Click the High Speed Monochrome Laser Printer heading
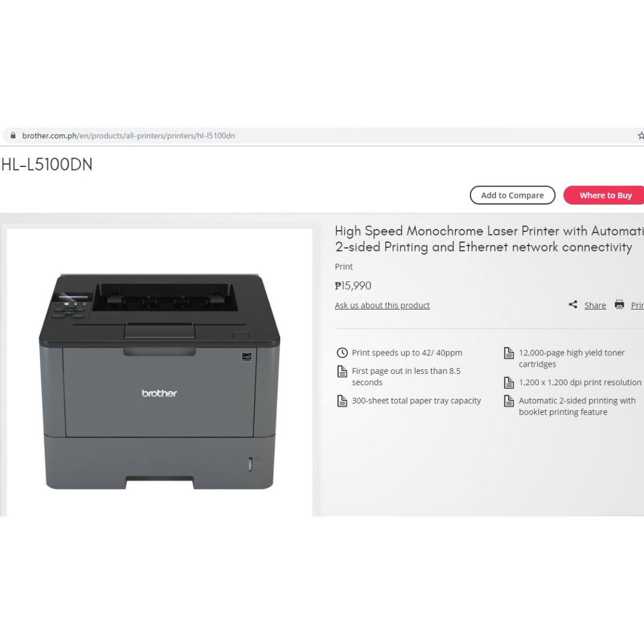 [489, 239]
